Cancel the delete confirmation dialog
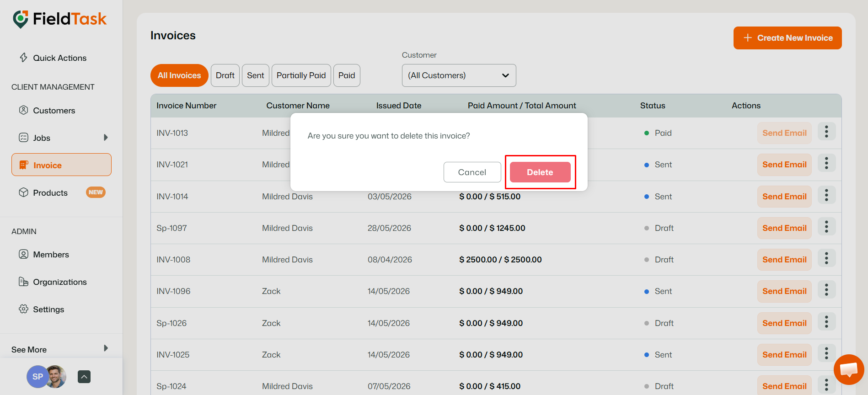Image resolution: width=868 pixels, height=395 pixels. pos(472,172)
